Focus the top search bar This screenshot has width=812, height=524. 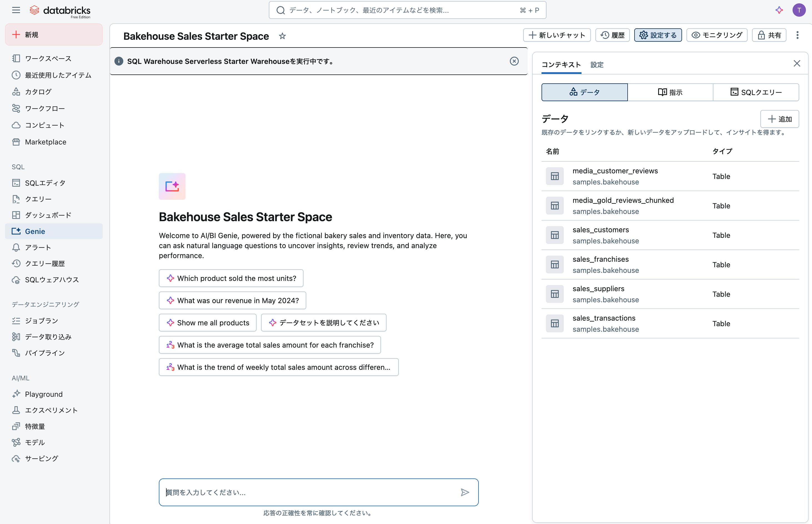(407, 10)
